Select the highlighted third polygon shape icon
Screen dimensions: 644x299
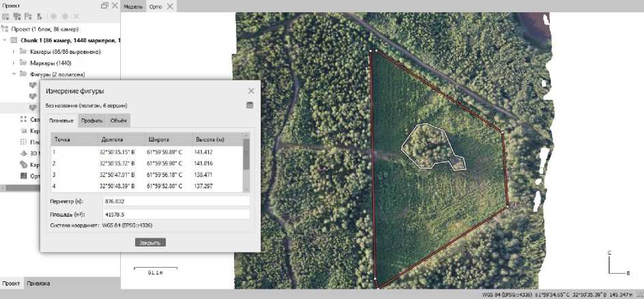33,108
